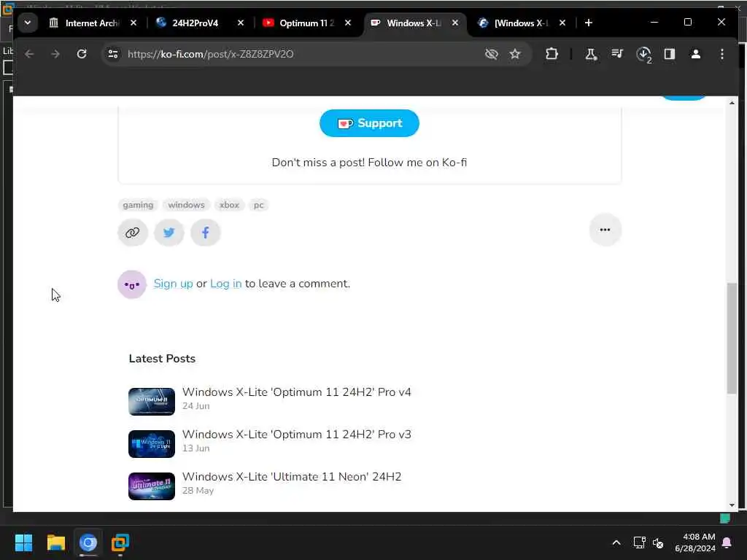Share the post on Facebook
The height and width of the screenshot is (560, 747).
(x=205, y=233)
